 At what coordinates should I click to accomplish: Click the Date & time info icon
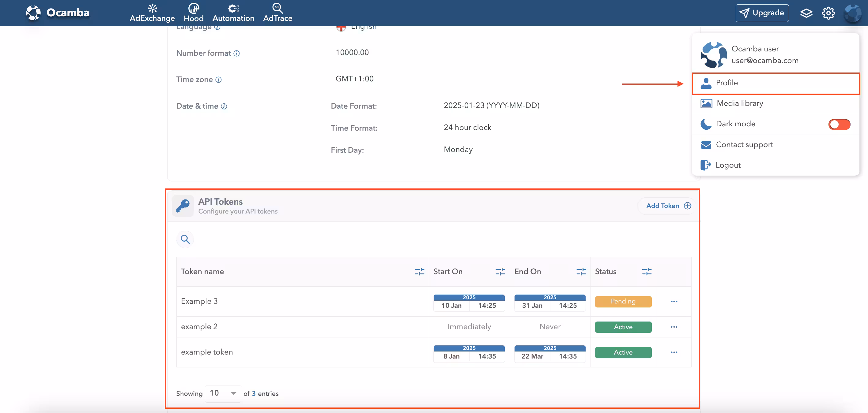point(224,106)
